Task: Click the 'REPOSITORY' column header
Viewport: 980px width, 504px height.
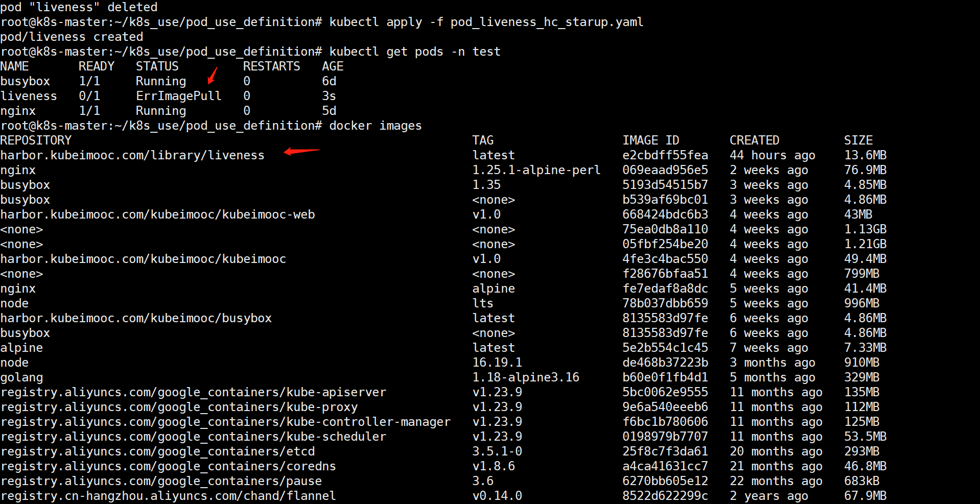Action: (36, 140)
